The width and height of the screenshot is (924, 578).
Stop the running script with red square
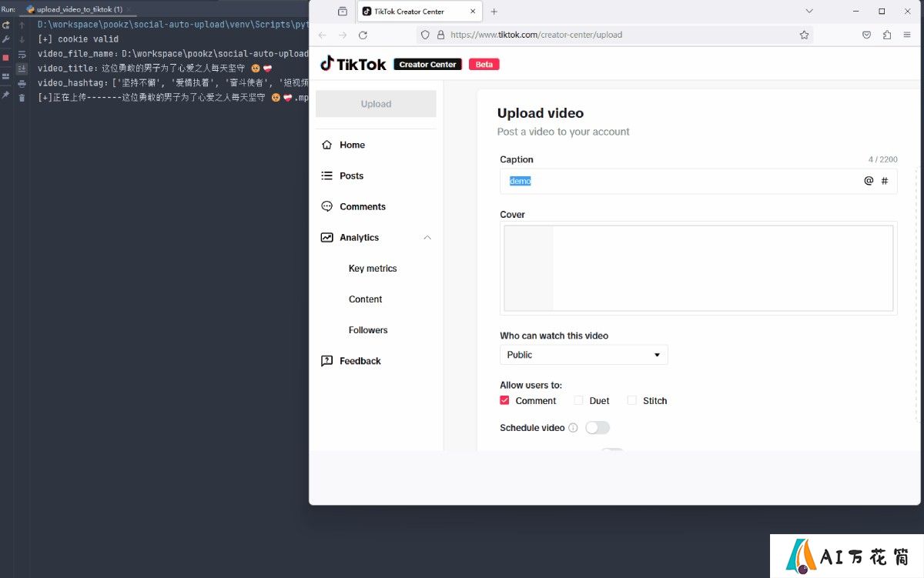[x=5, y=58]
